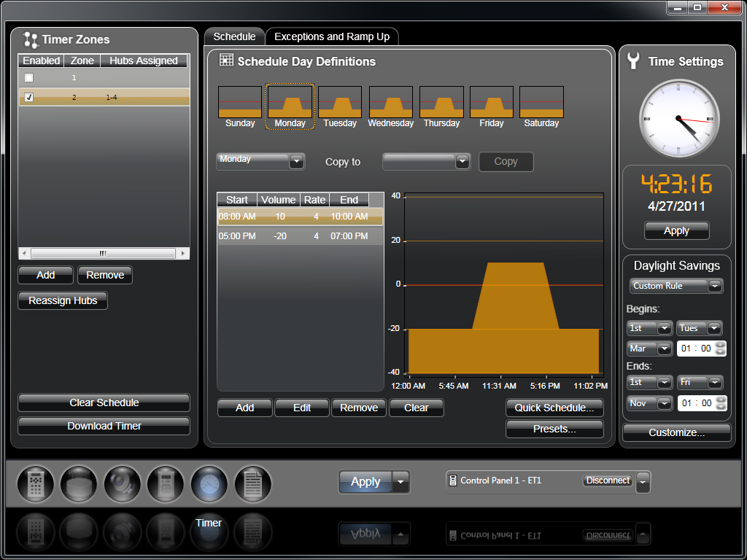Click the Volume column header

278,200
